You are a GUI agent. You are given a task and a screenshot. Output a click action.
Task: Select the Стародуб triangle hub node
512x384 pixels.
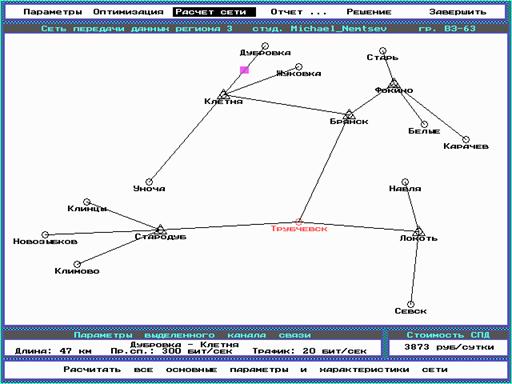[160, 229]
